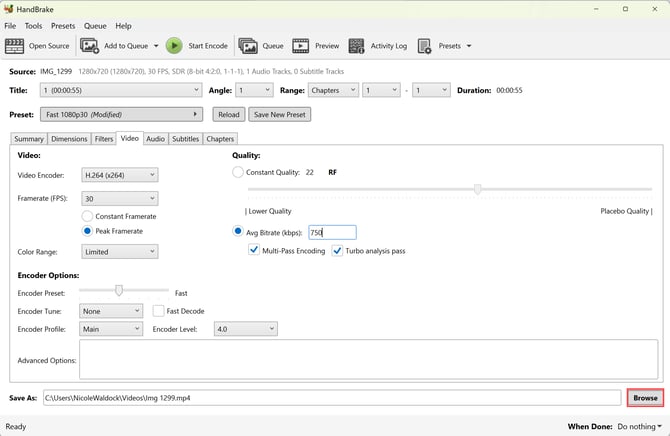The image size is (670, 436).
Task: Click the Open Source label in toolbar
Action: coord(49,46)
